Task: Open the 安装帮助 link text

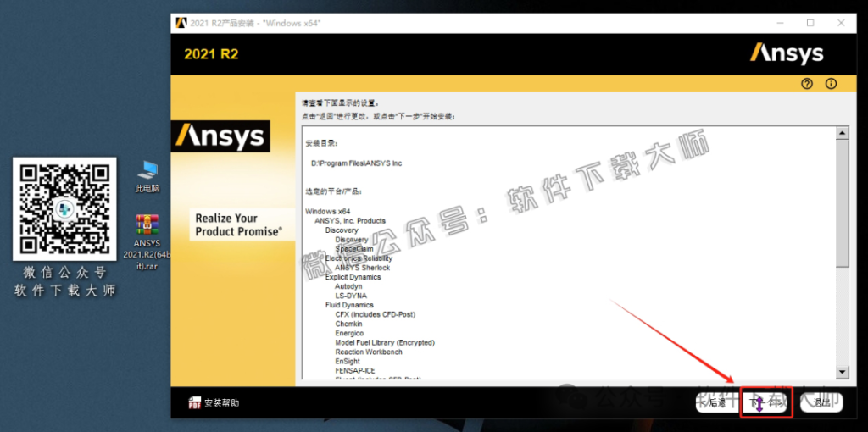Action: (222, 402)
